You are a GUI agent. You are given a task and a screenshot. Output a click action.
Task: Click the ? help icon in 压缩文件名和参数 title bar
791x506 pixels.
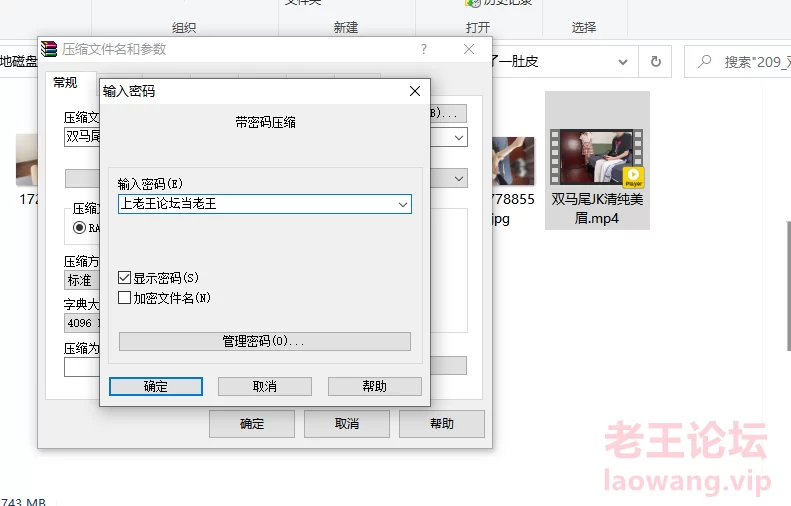pyautogui.click(x=424, y=49)
